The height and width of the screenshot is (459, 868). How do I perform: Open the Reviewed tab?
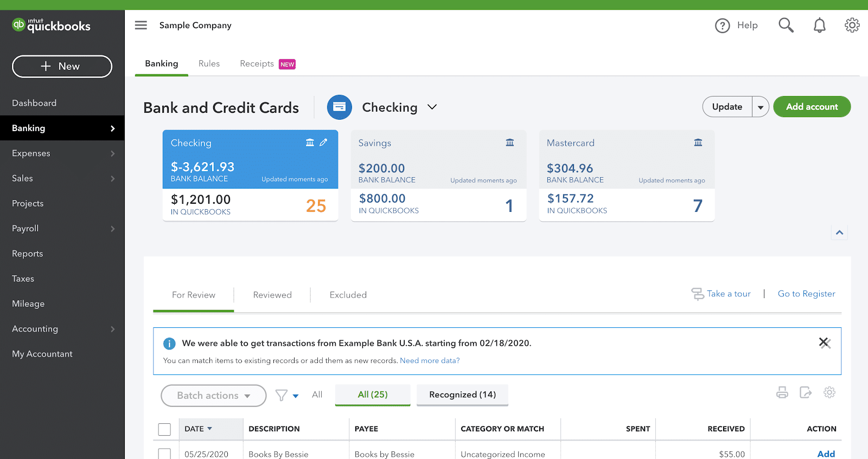[x=272, y=295]
